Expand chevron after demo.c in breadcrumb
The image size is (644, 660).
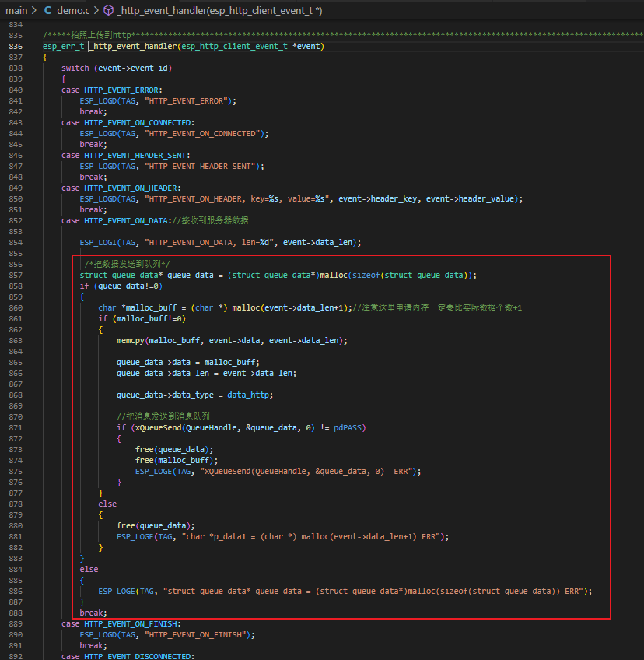click(x=96, y=11)
